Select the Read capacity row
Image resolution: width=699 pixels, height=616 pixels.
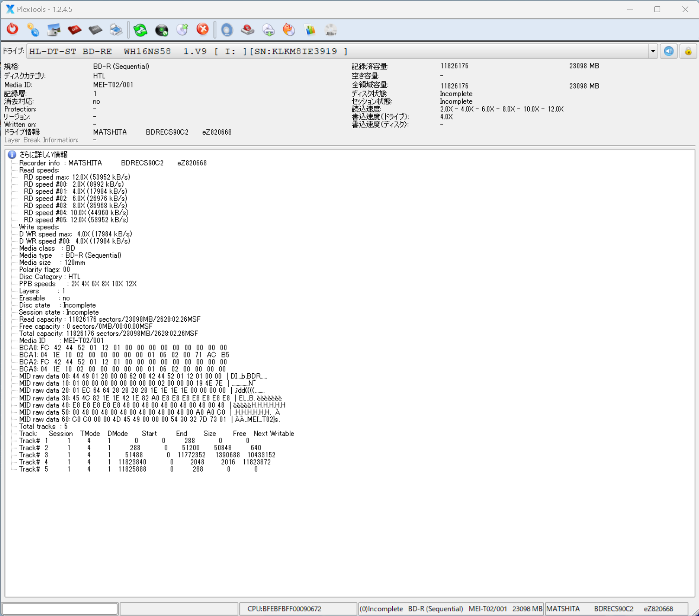point(110,319)
